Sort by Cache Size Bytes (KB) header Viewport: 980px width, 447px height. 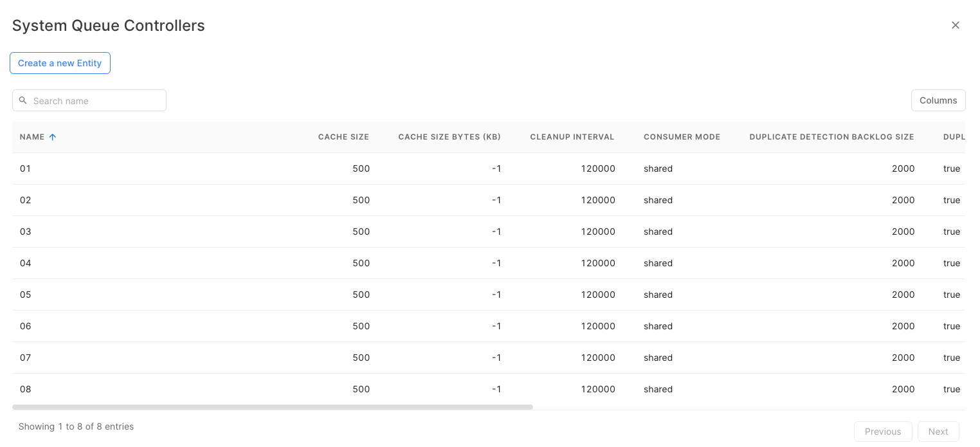449,137
